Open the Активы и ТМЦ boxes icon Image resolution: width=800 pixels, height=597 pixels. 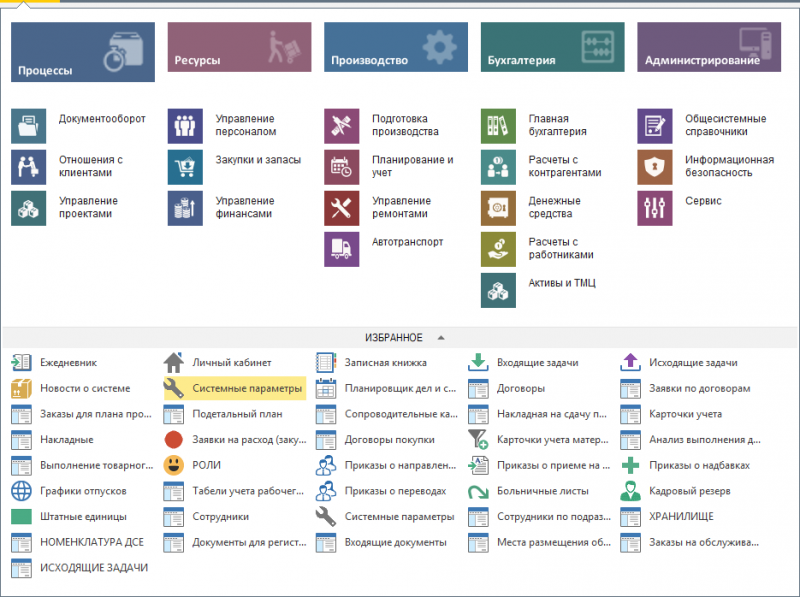[x=498, y=290]
